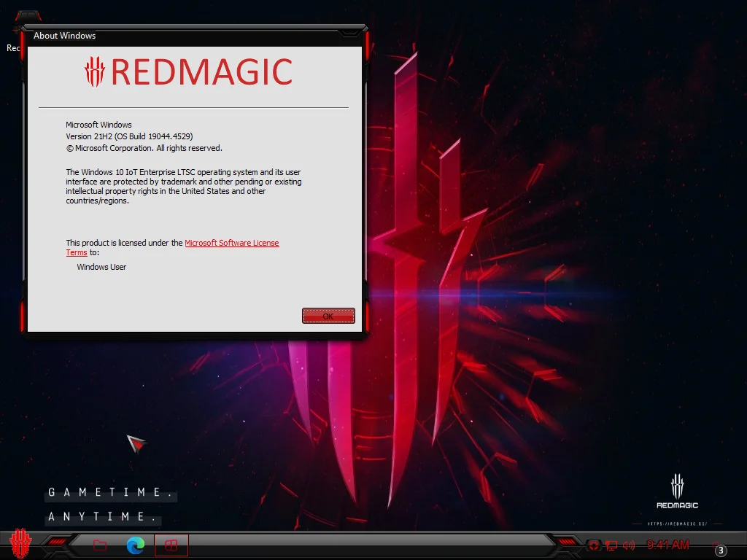Open the volume speaker tray icon
The height and width of the screenshot is (560, 747).
click(x=628, y=545)
